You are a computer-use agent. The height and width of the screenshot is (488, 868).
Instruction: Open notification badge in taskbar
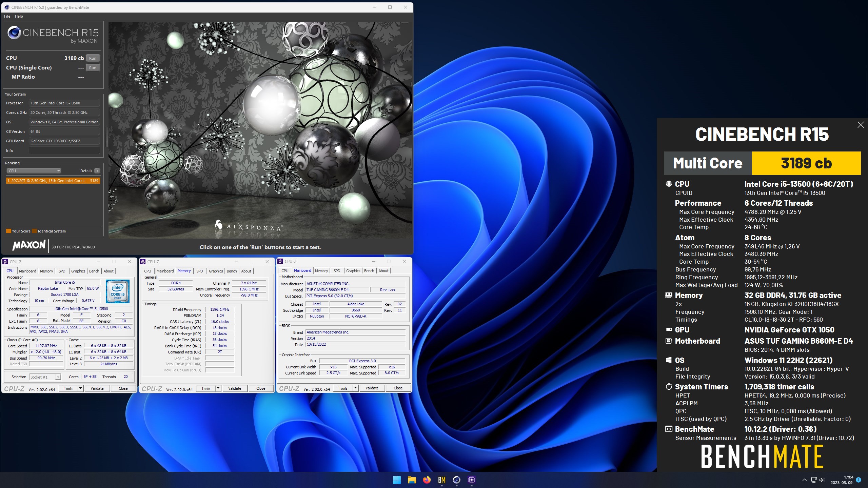[858, 480]
